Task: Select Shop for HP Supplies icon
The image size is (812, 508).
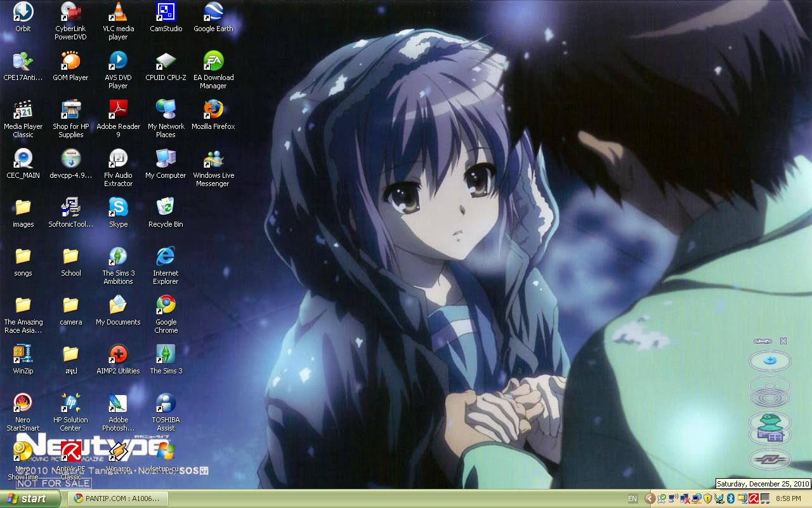Action: [x=70, y=119]
